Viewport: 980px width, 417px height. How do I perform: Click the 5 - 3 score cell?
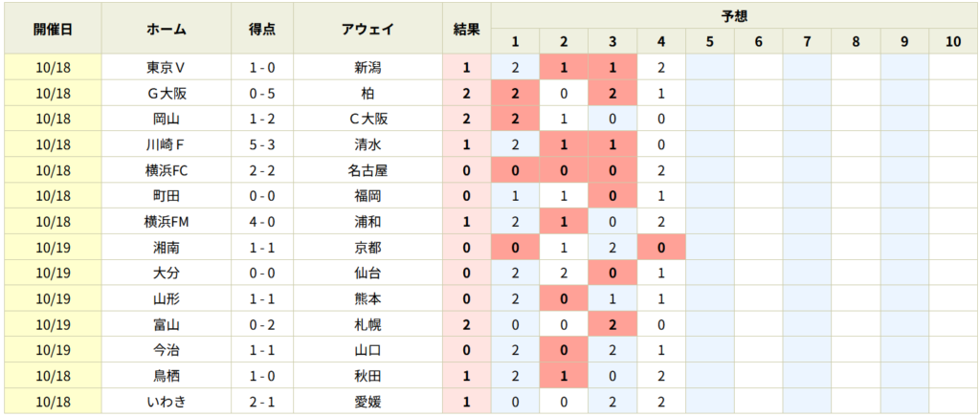click(262, 145)
